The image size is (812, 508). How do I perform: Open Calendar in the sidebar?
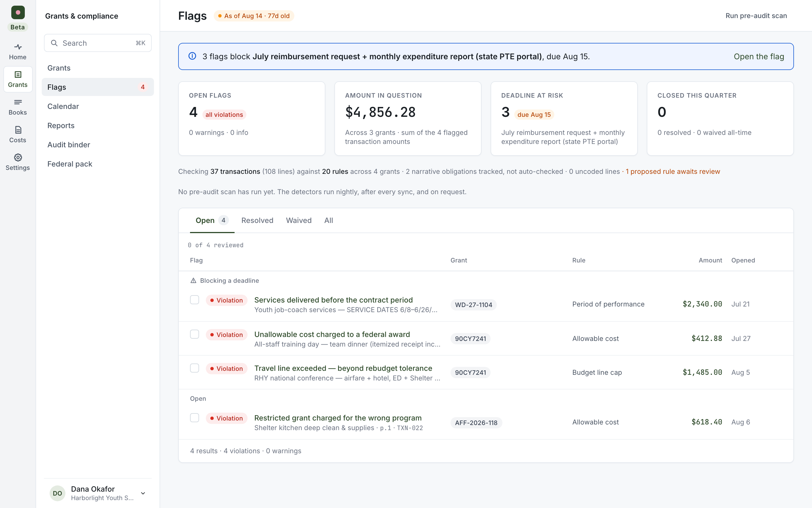(98, 106)
